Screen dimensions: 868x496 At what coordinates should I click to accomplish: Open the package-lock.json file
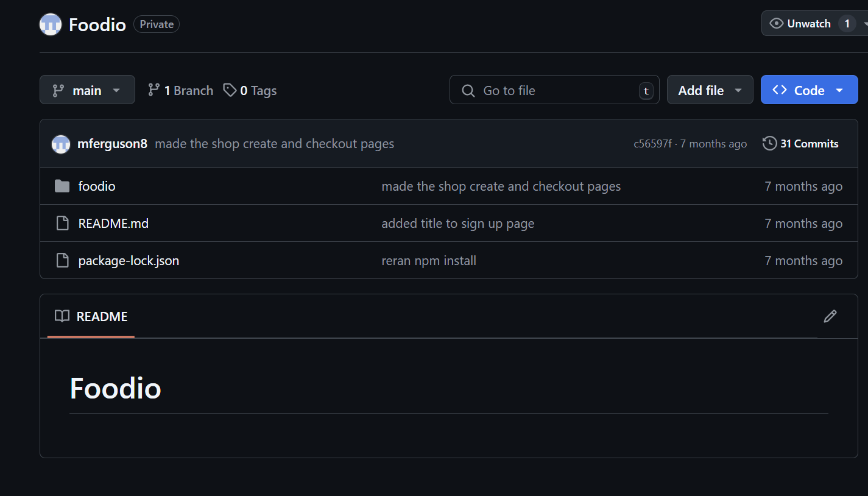pyautogui.click(x=129, y=261)
